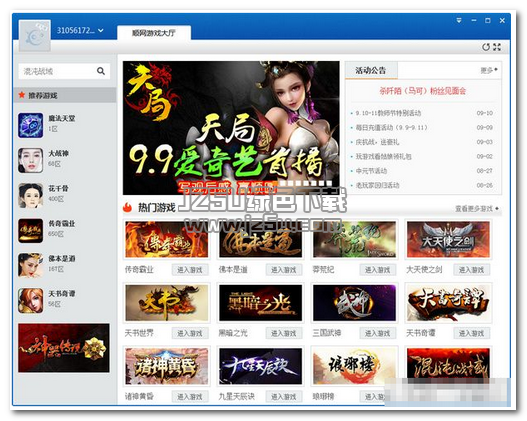Click the 三国武神 game thumbnail

pyautogui.click(x=355, y=303)
